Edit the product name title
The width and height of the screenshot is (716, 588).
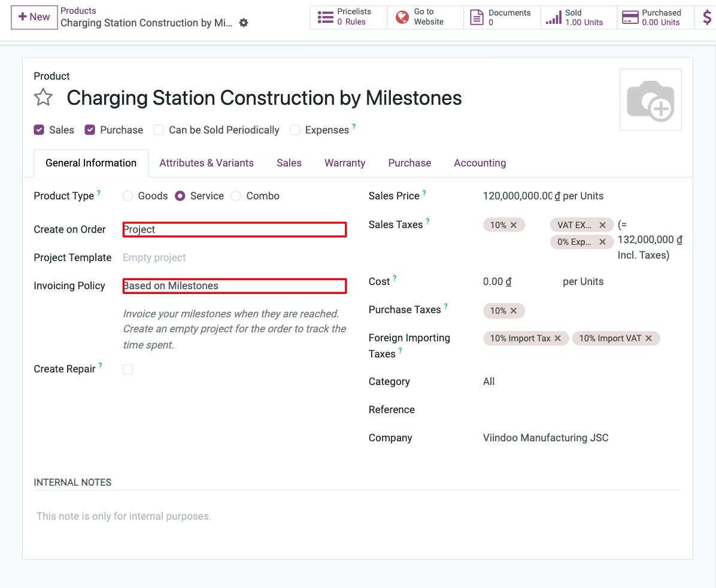(x=265, y=98)
